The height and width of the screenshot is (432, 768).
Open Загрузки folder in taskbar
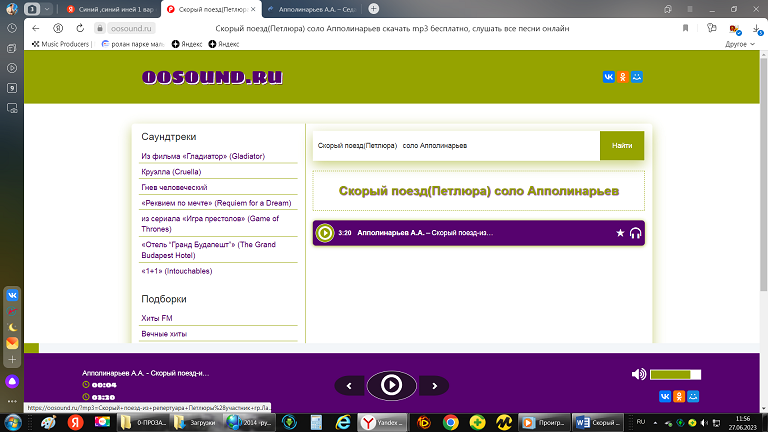[x=195, y=423]
